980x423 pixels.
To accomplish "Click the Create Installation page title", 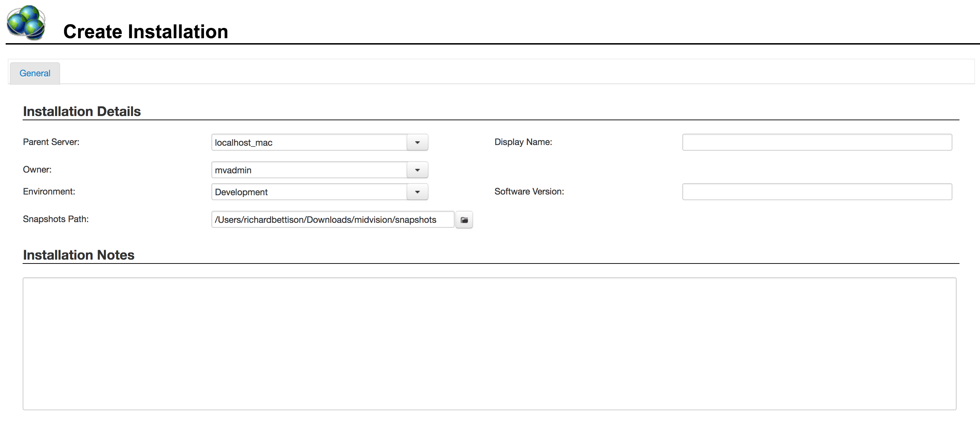I will tap(146, 31).
